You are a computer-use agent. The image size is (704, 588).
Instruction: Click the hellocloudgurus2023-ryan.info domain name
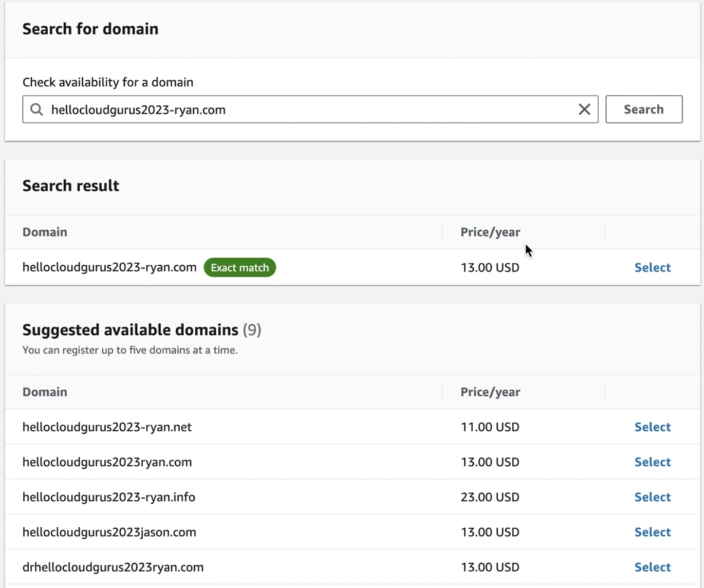click(109, 497)
